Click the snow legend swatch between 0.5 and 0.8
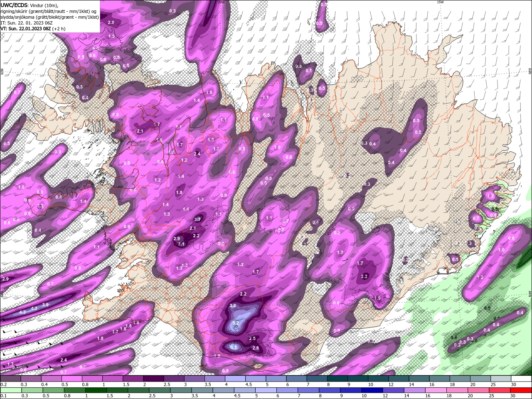The height and width of the screenshot is (399, 532). click(72, 379)
